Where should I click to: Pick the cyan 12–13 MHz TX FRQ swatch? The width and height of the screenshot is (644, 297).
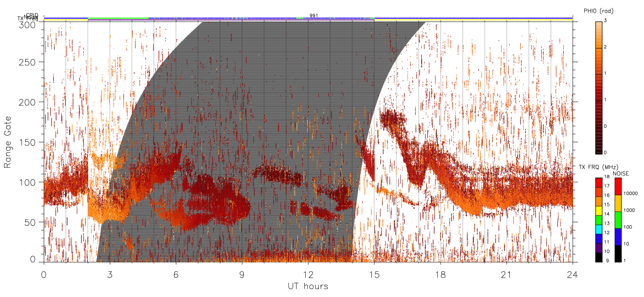point(599,229)
